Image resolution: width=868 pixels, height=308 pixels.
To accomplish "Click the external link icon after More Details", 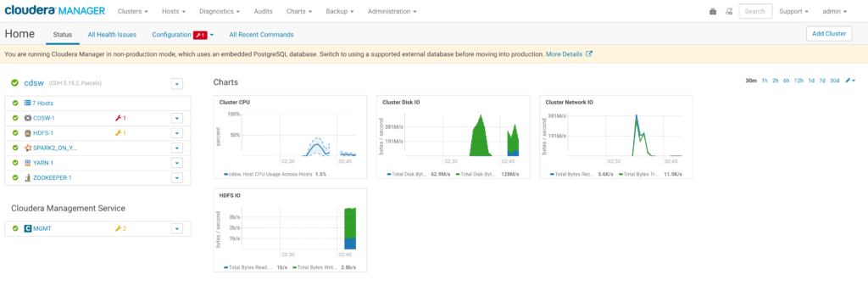I will pyautogui.click(x=589, y=54).
